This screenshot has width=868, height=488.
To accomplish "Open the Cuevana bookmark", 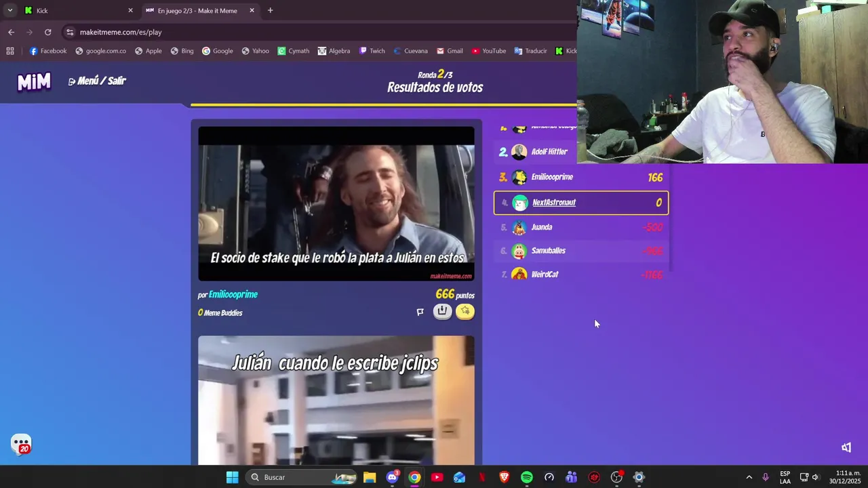I will (x=410, y=51).
